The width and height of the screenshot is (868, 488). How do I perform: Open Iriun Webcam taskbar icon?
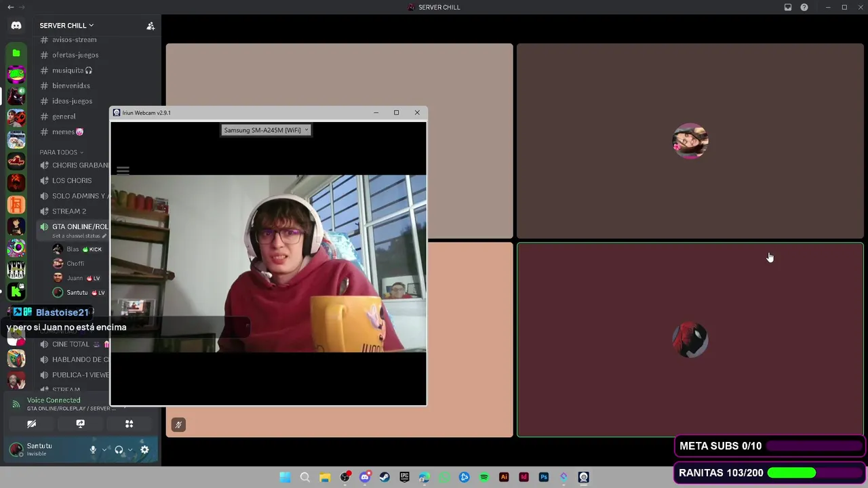tap(583, 477)
